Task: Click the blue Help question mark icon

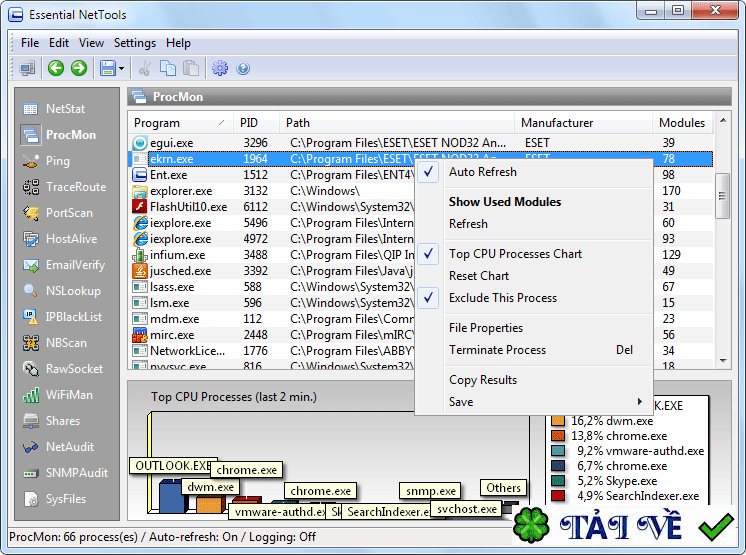Action: [x=243, y=68]
